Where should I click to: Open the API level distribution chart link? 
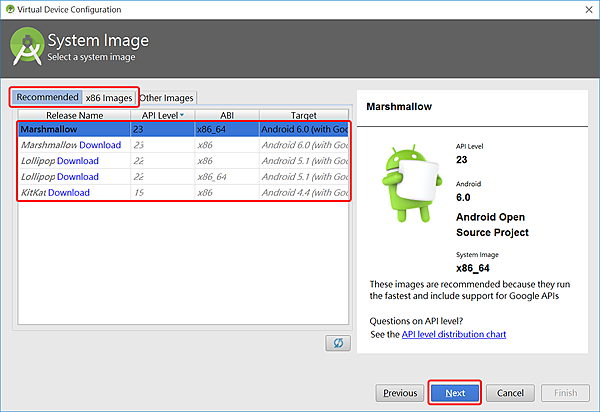coord(453,334)
